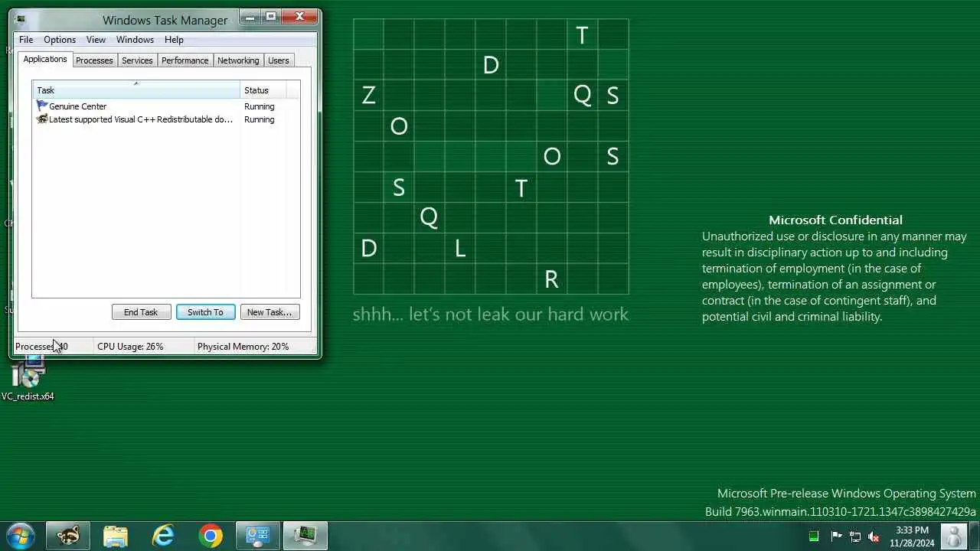The height and width of the screenshot is (551, 980).
Task: Select the Task Manager taskbar button
Action: (x=305, y=536)
